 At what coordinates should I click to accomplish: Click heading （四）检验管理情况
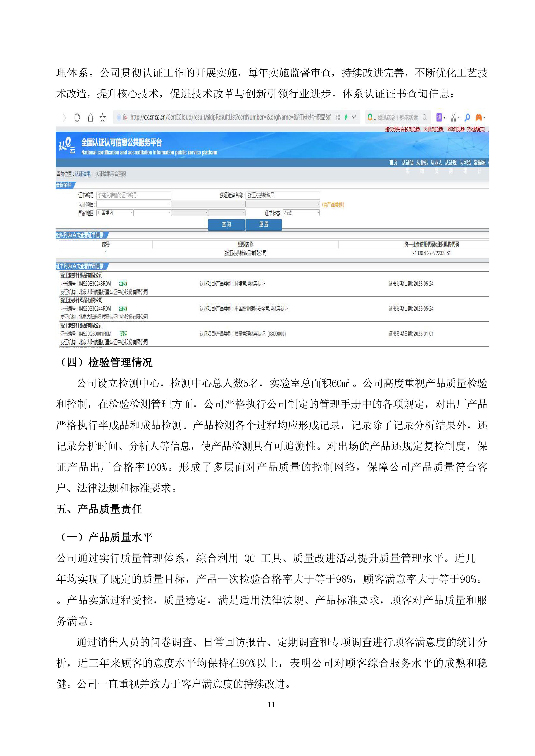104,363
